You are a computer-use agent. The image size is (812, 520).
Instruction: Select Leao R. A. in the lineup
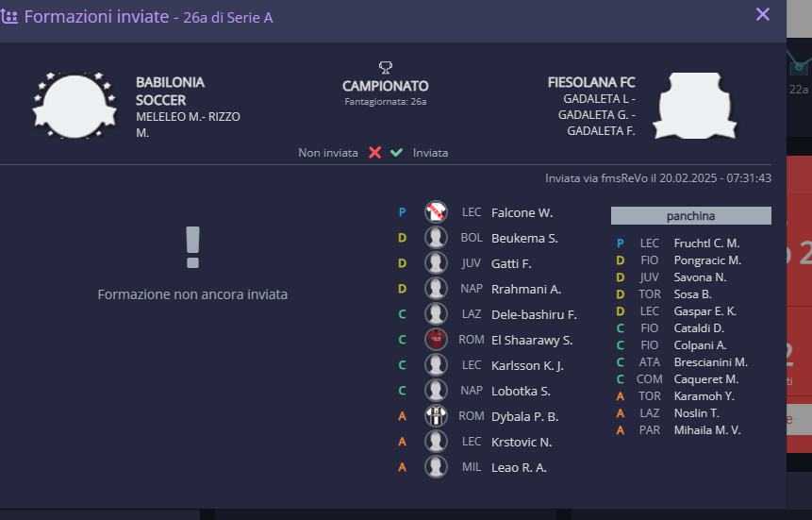click(519, 467)
